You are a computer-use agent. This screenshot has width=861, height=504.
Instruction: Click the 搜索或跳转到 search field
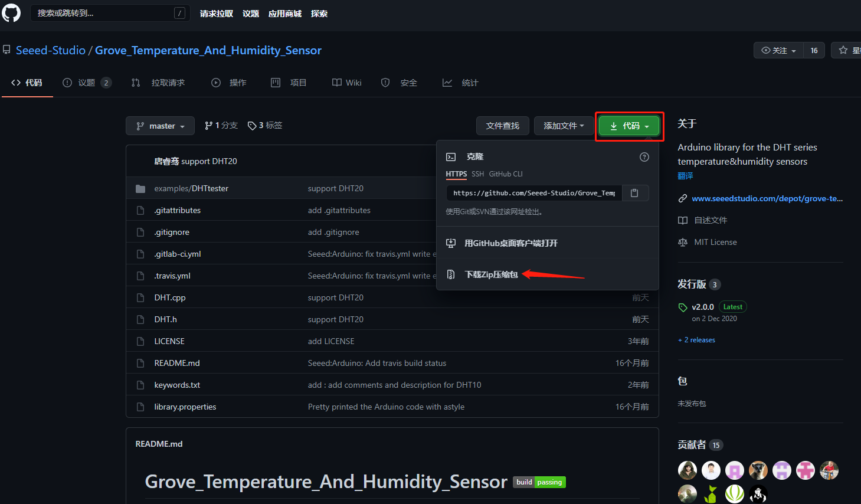click(x=110, y=13)
